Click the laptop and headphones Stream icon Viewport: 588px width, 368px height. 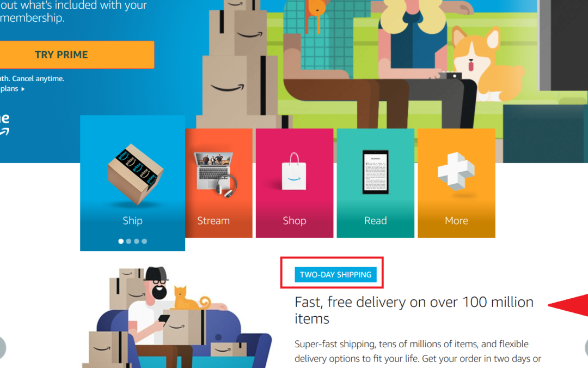tap(215, 174)
